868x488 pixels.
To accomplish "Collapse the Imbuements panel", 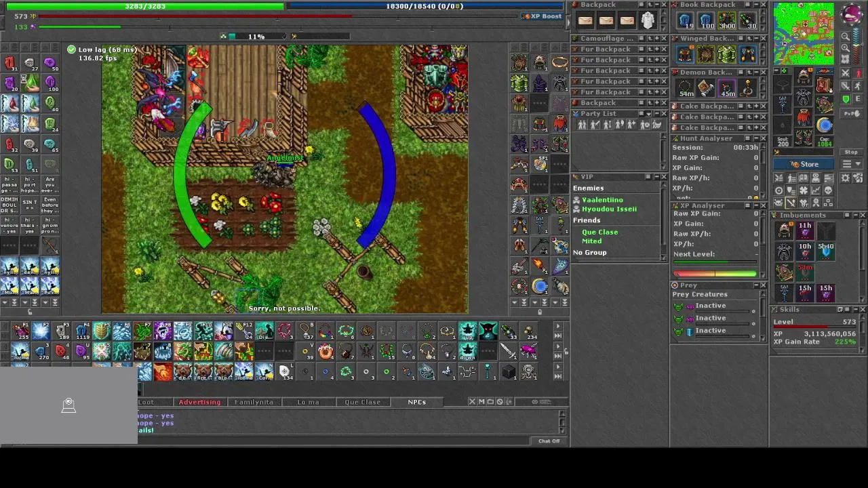I will [856, 215].
